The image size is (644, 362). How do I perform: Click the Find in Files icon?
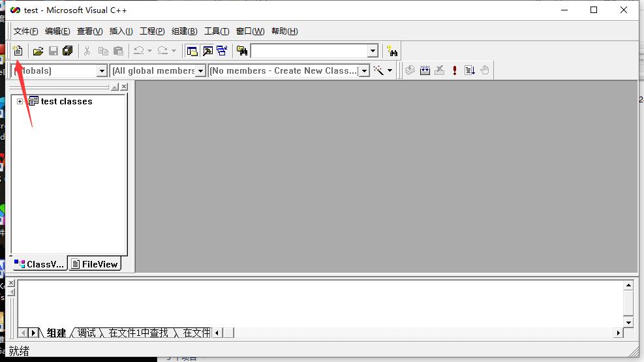(x=242, y=51)
